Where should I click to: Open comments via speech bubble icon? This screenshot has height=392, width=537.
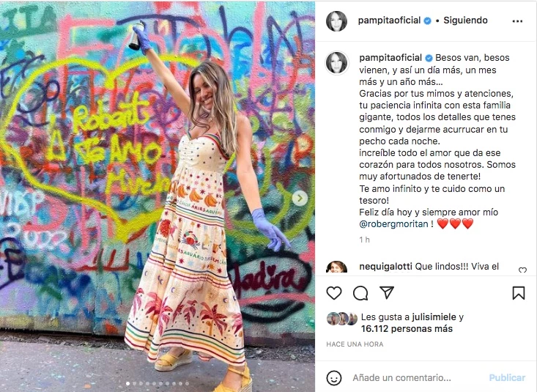coord(360,293)
